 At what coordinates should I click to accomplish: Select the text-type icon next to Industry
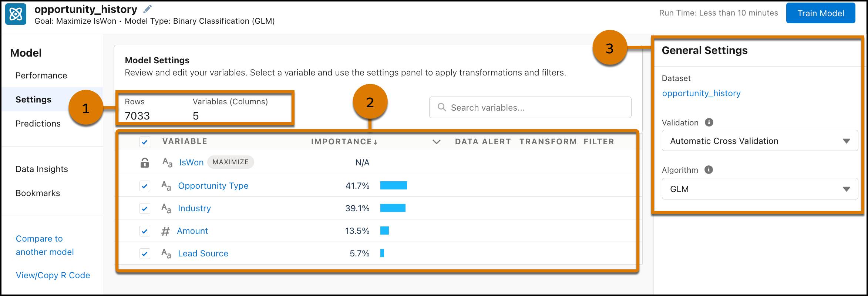(166, 208)
